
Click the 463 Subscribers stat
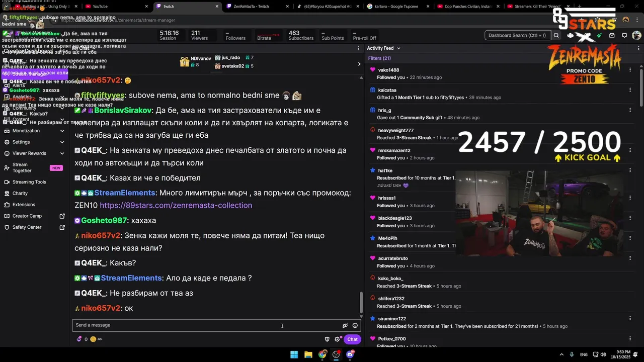coord(301,36)
